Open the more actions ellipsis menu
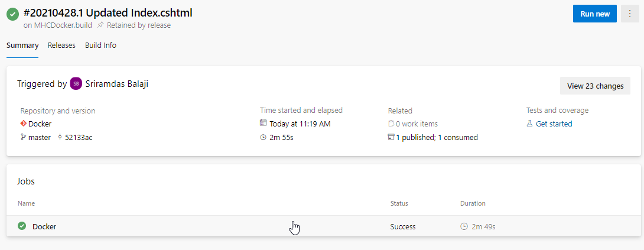This screenshot has width=644, height=250. pyautogui.click(x=630, y=14)
